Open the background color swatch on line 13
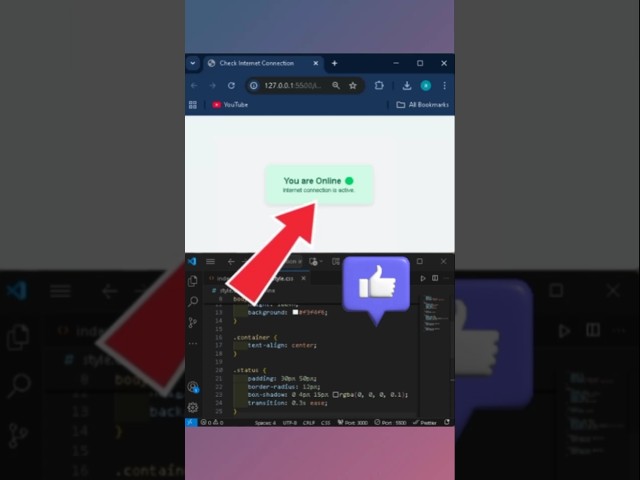 [x=295, y=312]
